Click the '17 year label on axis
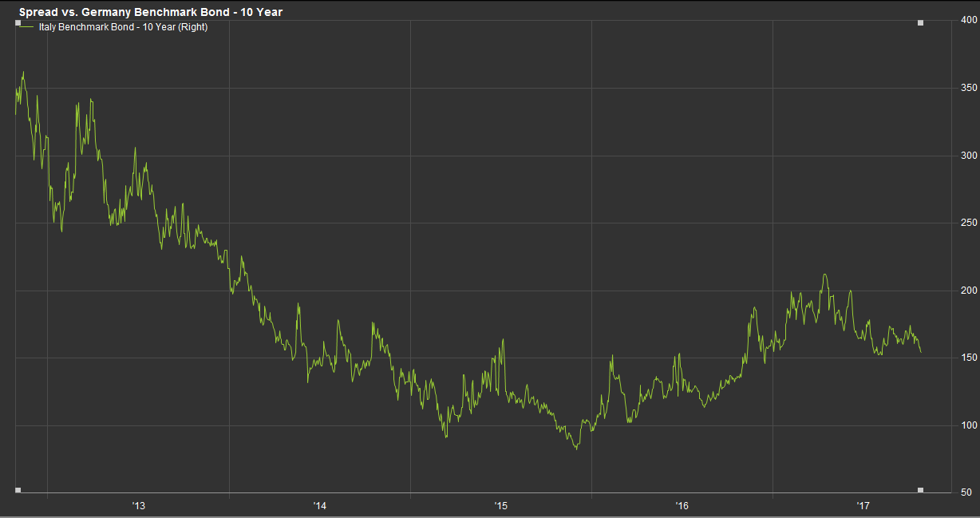The image size is (980, 518). coord(863,505)
